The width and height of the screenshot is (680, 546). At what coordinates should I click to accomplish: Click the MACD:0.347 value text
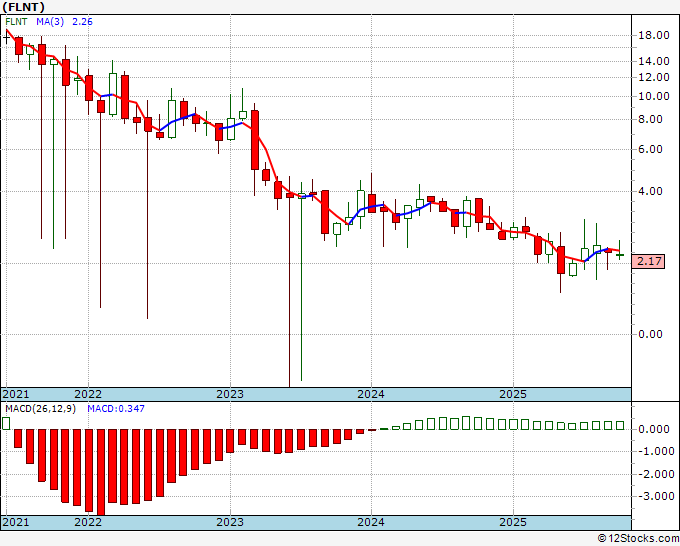pos(116,409)
